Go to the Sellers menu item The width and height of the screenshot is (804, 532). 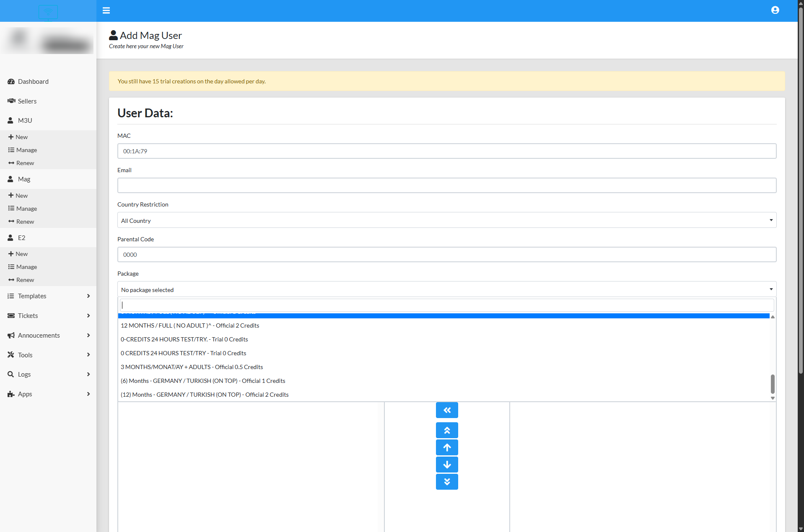click(27, 101)
